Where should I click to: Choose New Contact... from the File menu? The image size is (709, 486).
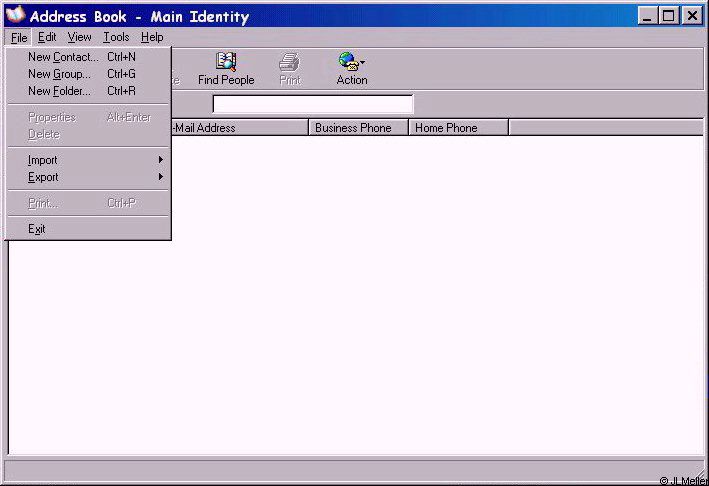tap(88, 57)
